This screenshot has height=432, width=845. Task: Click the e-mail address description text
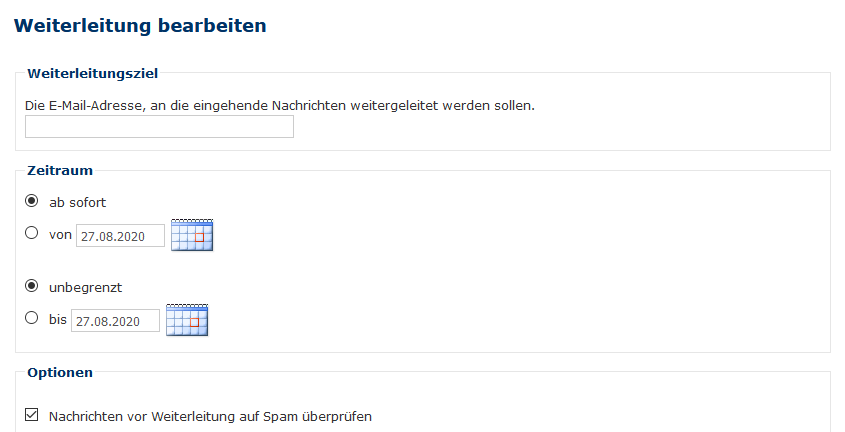(x=280, y=104)
